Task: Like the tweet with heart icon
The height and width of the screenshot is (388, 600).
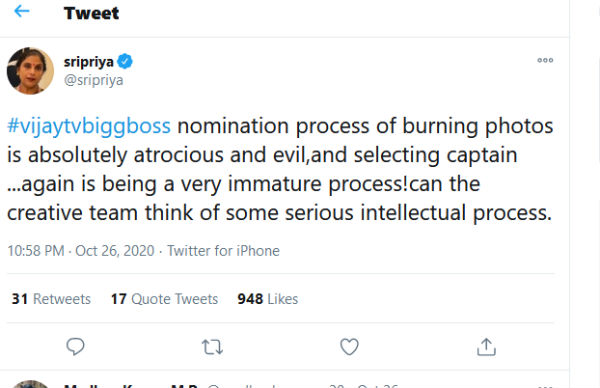Action: click(x=349, y=347)
